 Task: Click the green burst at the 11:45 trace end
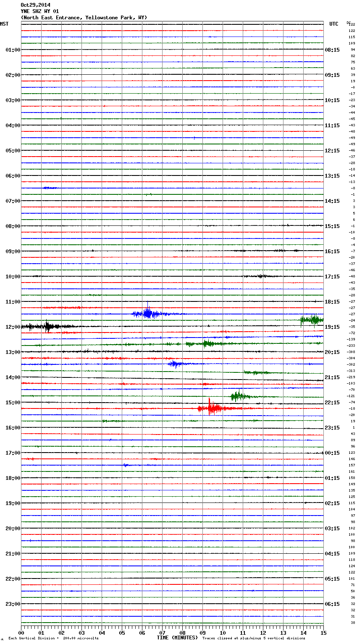[x=312, y=320]
